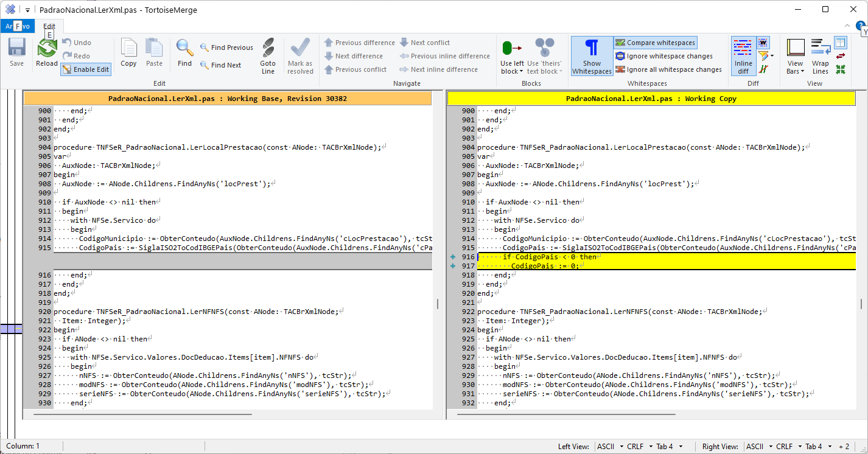
Task: Toggle two-pane side-by-side view icon
Action: (x=841, y=43)
